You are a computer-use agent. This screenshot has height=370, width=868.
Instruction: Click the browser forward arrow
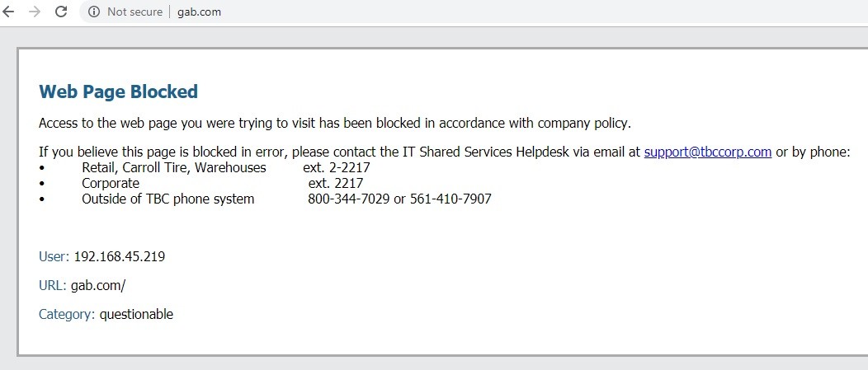pos(35,12)
